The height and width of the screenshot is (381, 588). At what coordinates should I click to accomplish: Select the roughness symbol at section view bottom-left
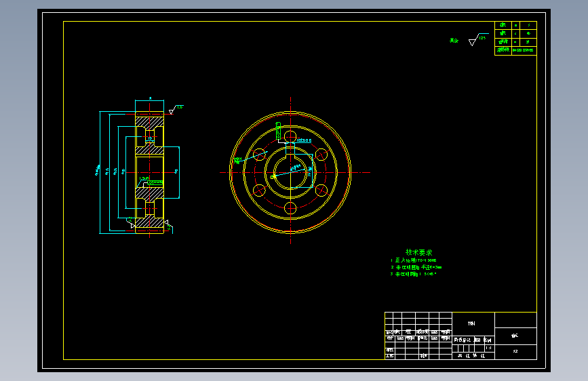[131, 223]
